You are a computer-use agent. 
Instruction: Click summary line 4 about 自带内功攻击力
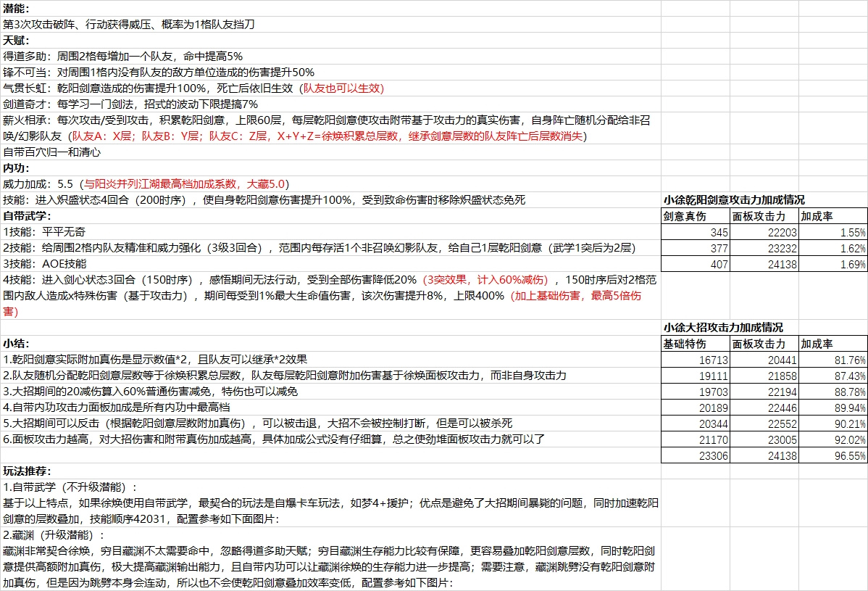pos(330,408)
